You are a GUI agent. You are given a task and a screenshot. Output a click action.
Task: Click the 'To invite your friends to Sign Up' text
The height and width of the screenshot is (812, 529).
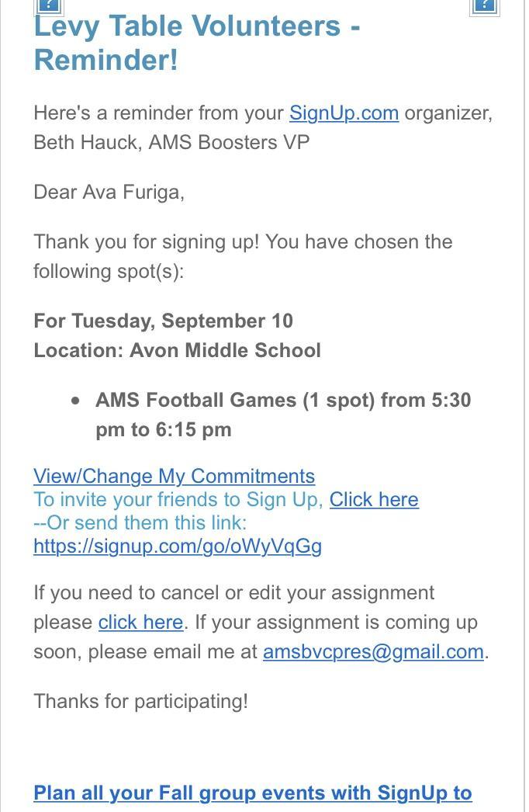pos(178,499)
